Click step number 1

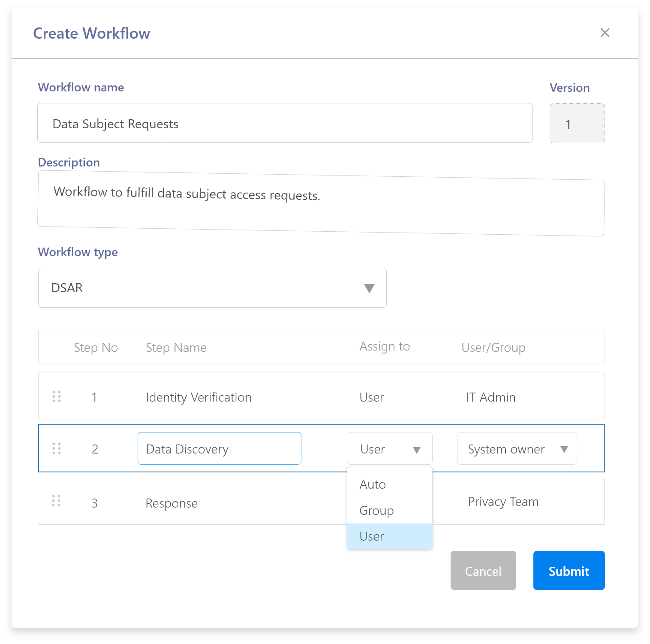point(94,397)
